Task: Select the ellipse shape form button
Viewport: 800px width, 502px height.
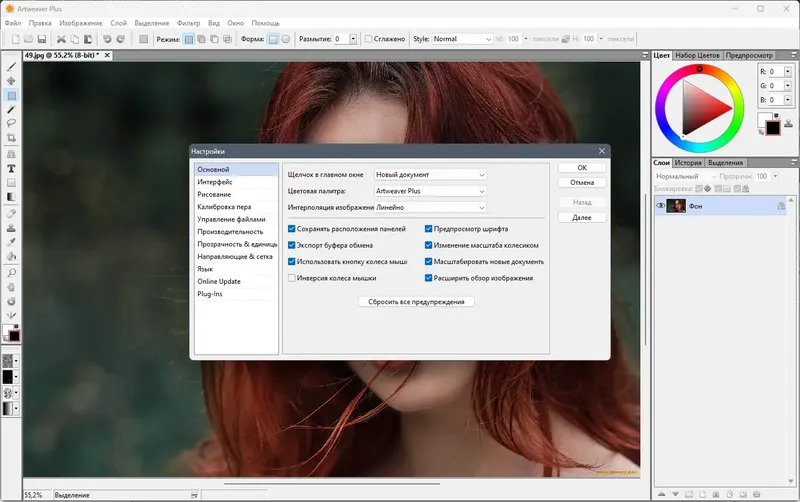Action: 285,39
